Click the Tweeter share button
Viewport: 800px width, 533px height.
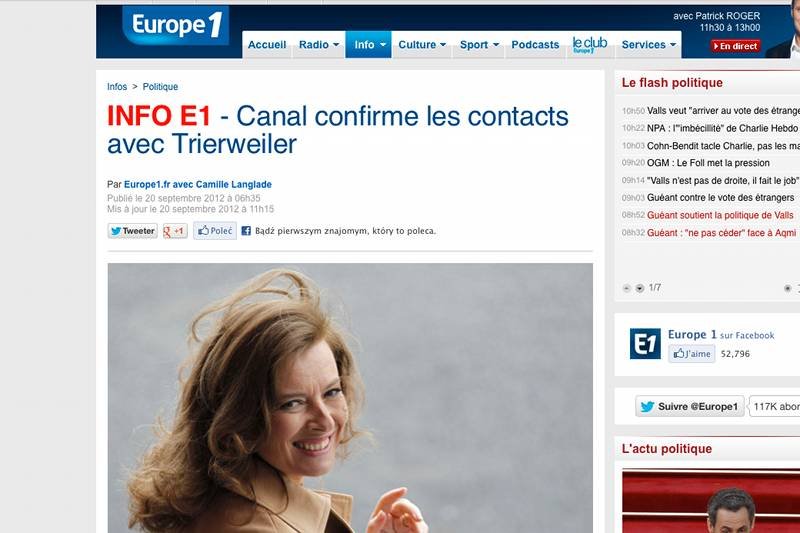click(133, 231)
